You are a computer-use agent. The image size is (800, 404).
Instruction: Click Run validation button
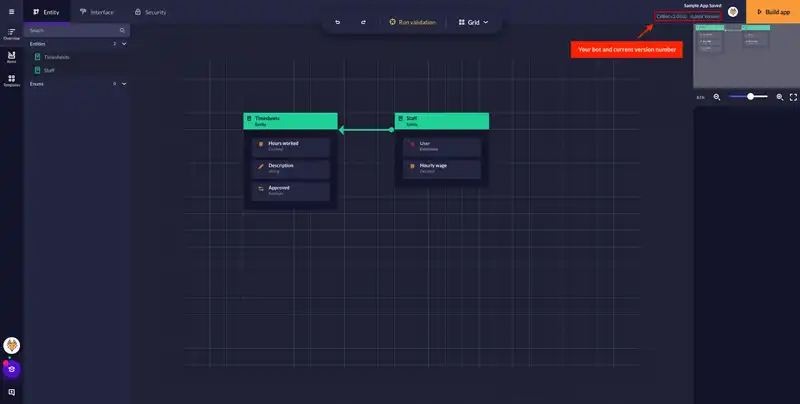(x=412, y=21)
